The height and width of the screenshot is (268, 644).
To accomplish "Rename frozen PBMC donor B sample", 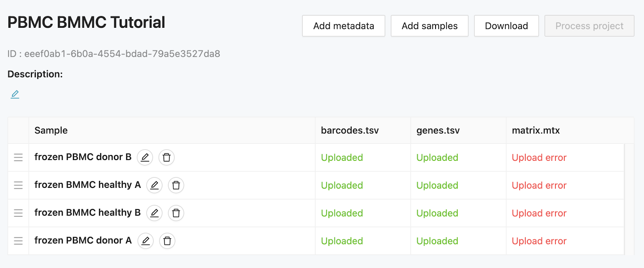I will coord(145,157).
